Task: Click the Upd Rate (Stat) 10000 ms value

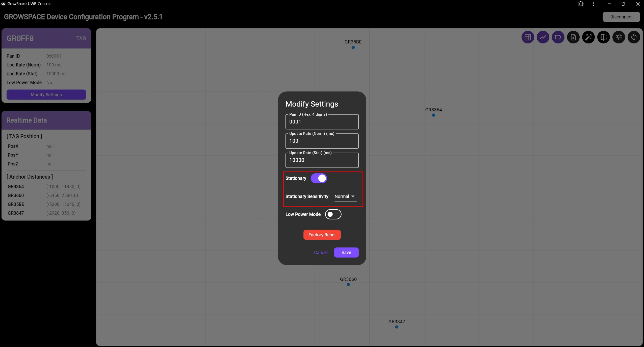Action: (56, 74)
